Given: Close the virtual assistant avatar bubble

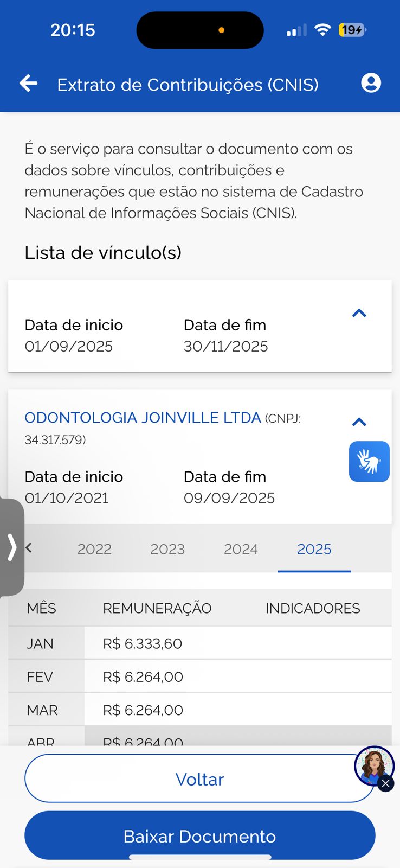Looking at the screenshot, I should (385, 784).
